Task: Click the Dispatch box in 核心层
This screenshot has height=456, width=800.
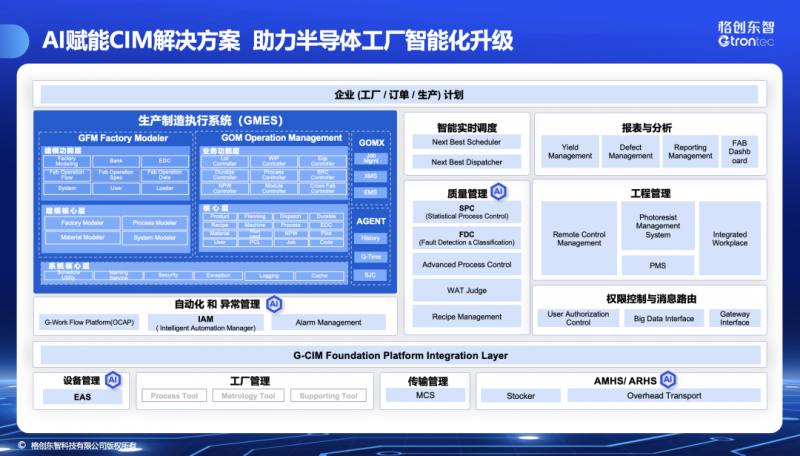Action: click(290, 216)
